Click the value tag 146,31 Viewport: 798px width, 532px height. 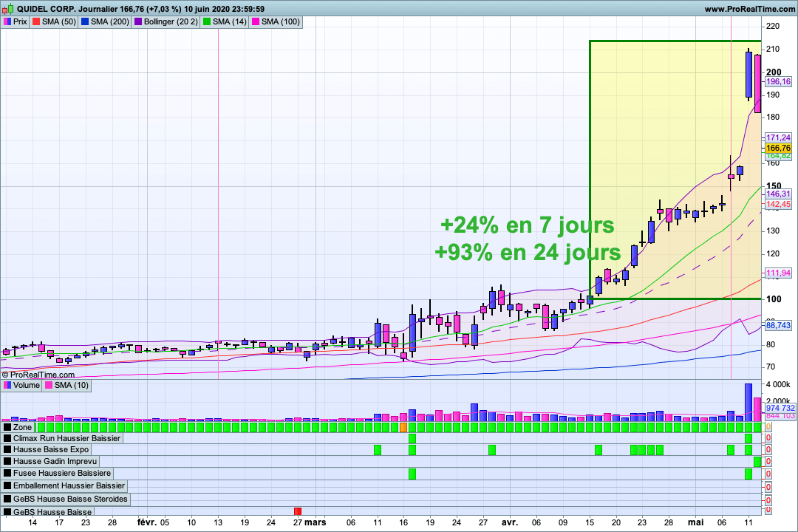click(778, 194)
